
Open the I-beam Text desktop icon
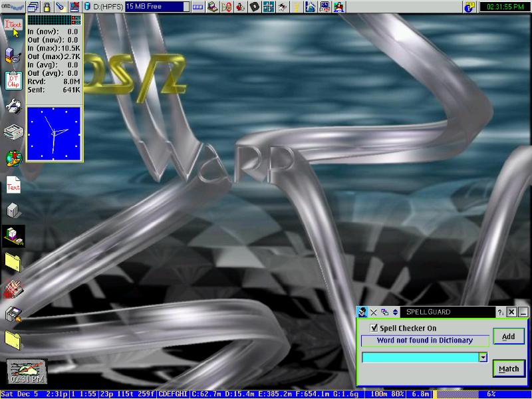[x=13, y=26]
